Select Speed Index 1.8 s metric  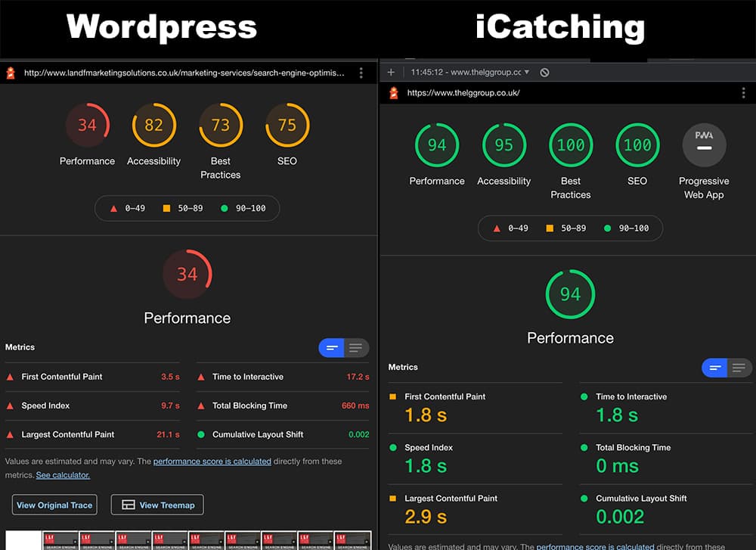pos(476,458)
